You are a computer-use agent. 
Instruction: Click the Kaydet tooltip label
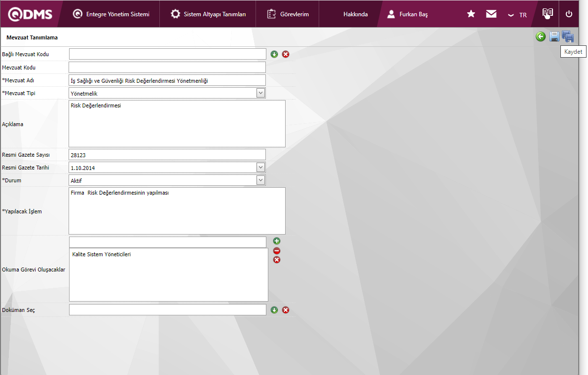[x=573, y=52]
